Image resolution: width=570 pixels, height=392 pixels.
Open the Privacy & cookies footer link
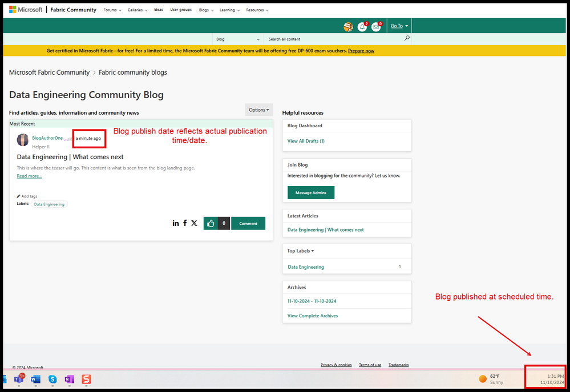pyautogui.click(x=336, y=365)
